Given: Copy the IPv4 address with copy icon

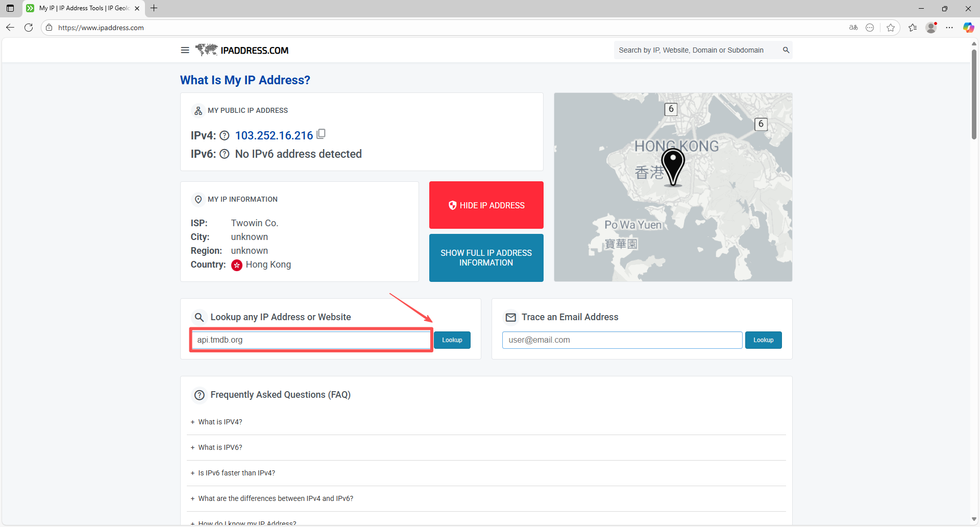Looking at the screenshot, I should (321, 134).
